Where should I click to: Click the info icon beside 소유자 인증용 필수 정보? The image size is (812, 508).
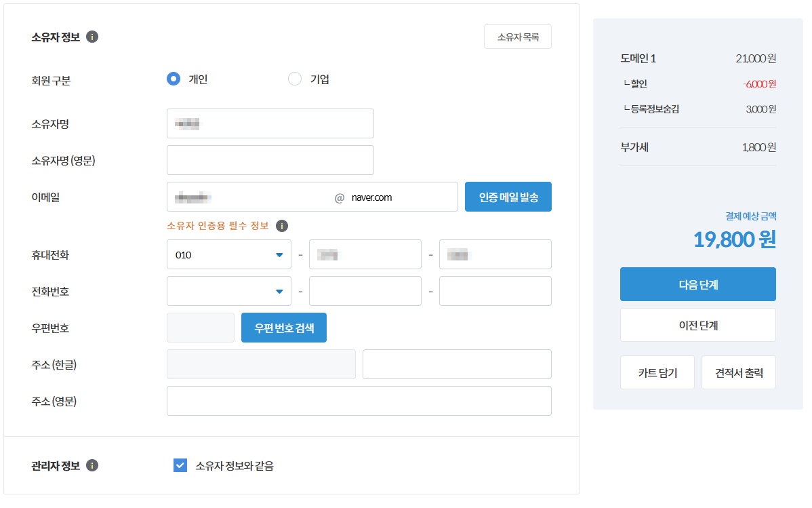[281, 227]
